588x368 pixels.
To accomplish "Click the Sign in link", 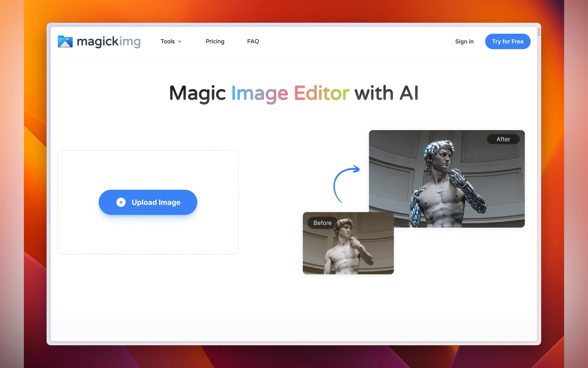I will point(464,42).
